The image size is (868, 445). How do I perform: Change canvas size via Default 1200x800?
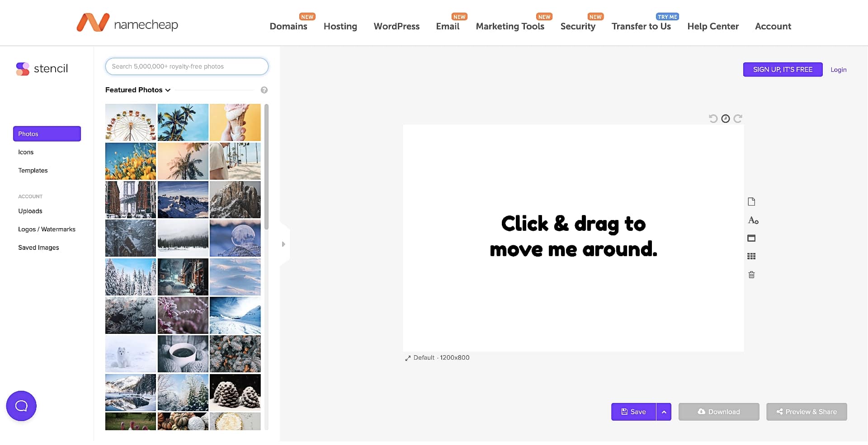[x=437, y=357]
